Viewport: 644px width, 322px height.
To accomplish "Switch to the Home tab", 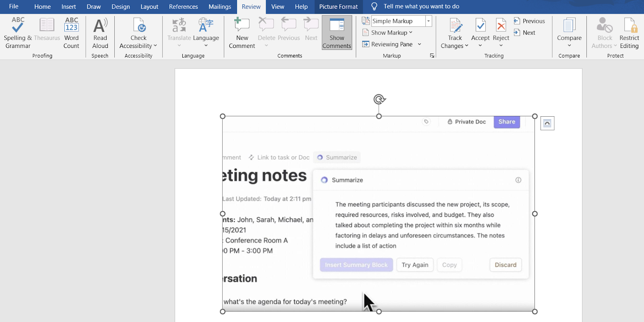I will 42,6.
